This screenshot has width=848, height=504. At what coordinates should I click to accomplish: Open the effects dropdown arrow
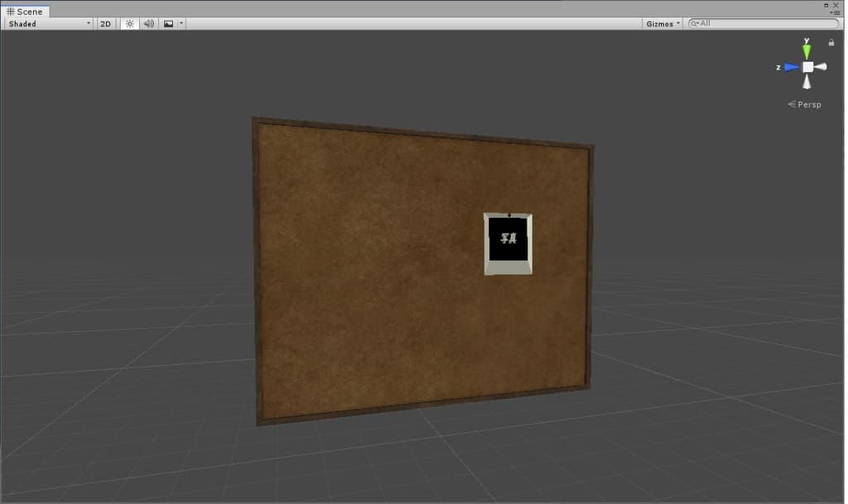tap(181, 24)
